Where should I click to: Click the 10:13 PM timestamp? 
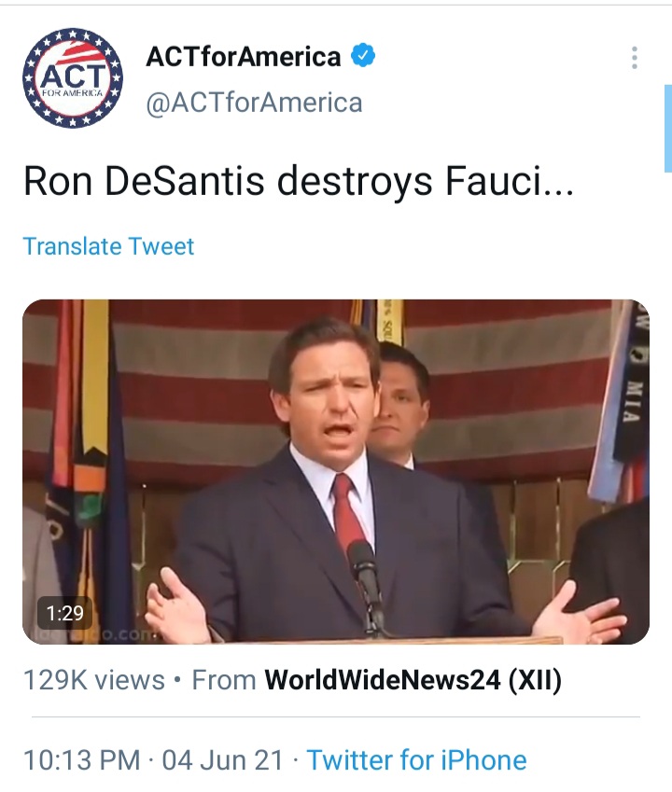click(82, 759)
